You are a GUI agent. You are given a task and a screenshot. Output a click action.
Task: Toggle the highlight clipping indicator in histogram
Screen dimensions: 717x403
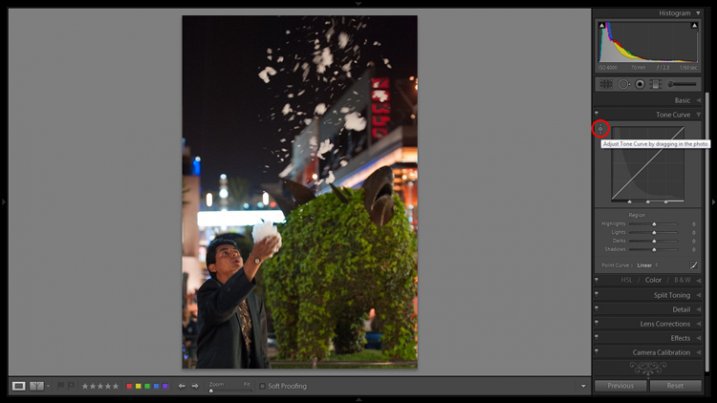coord(694,25)
